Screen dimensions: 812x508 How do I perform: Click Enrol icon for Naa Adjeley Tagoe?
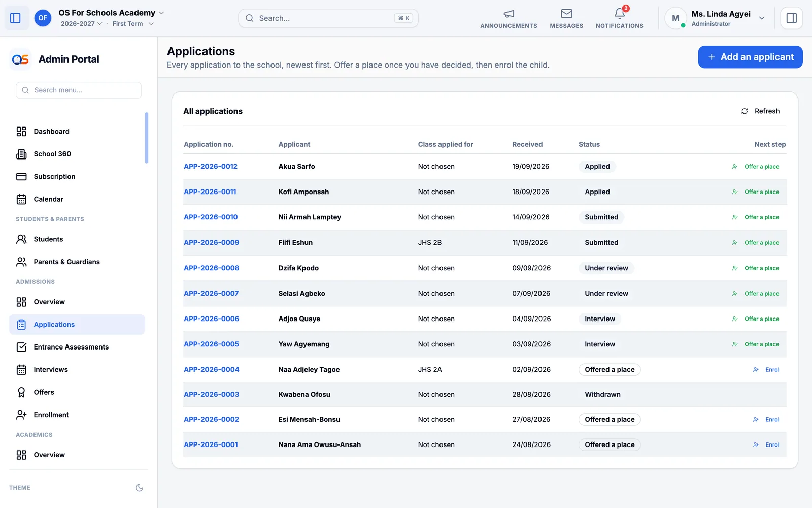pos(756,370)
